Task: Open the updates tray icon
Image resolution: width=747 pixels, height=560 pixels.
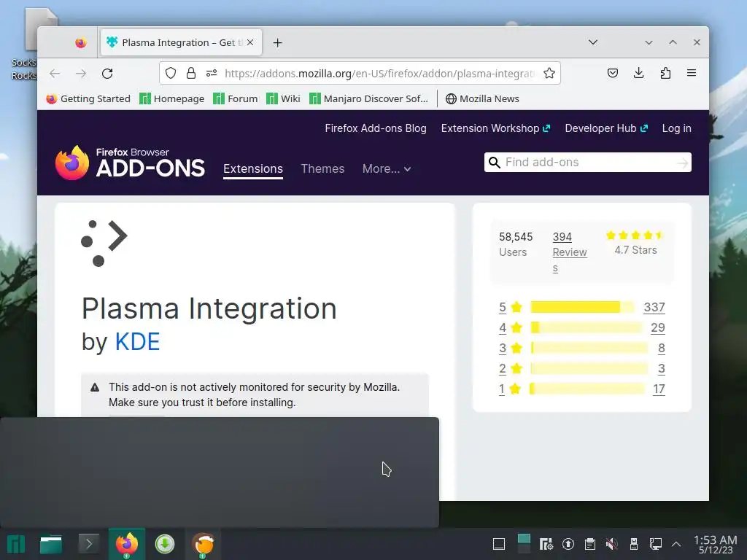Action: [568, 544]
